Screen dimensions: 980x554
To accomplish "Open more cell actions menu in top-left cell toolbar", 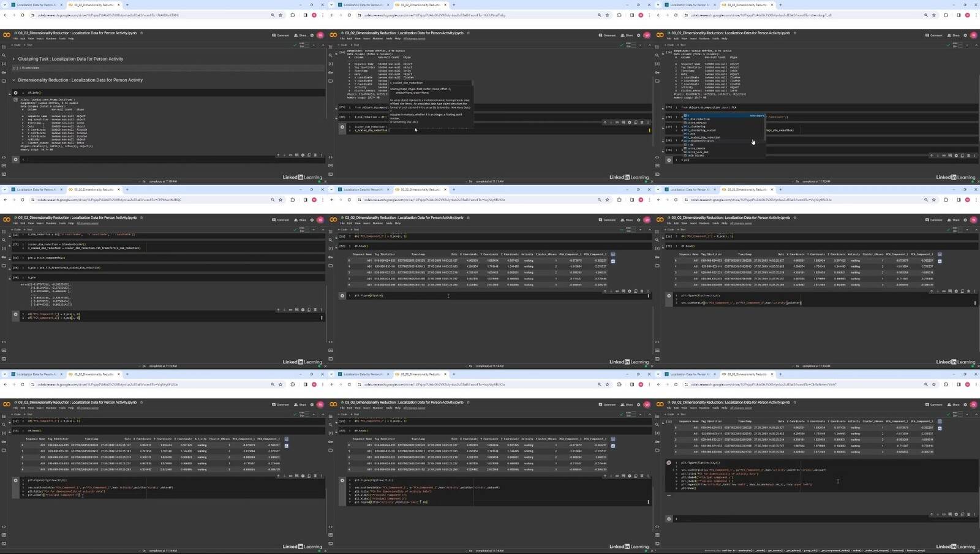I will pyautogui.click(x=321, y=155).
